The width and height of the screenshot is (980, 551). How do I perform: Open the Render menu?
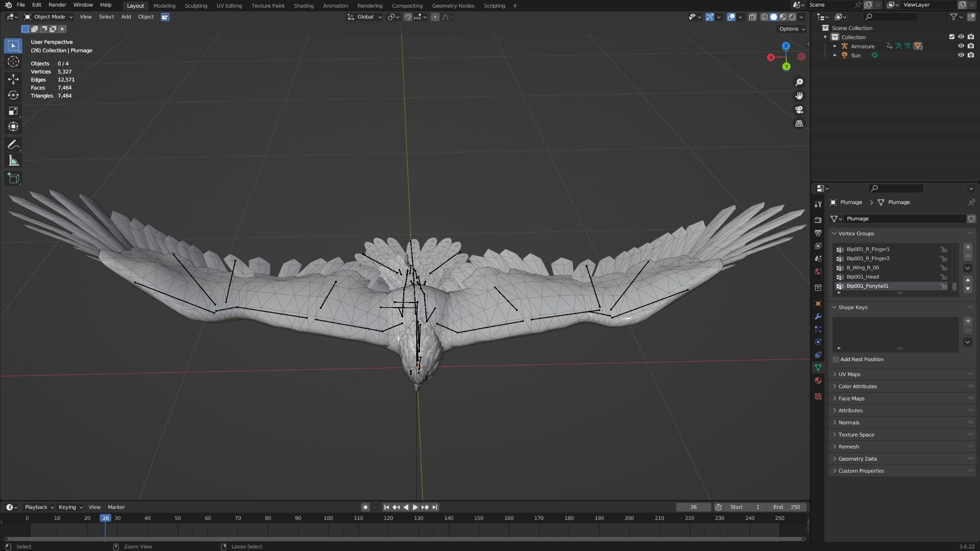(57, 5)
